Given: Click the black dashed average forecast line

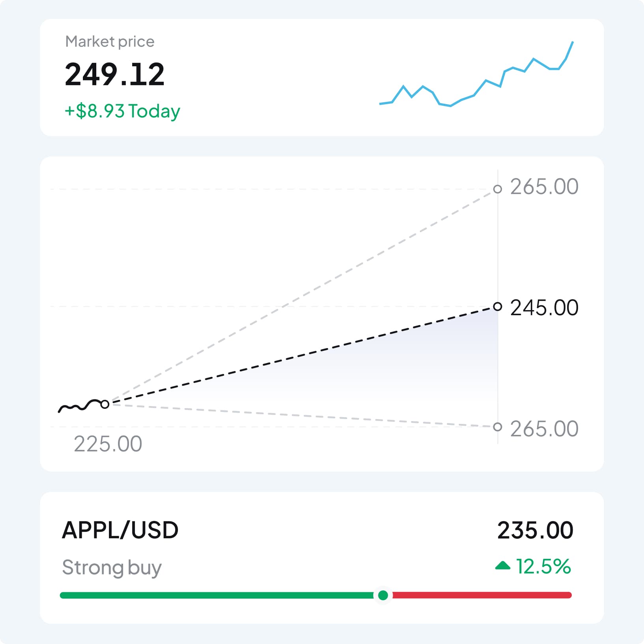Looking at the screenshot, I should click(x=300, y=356).
